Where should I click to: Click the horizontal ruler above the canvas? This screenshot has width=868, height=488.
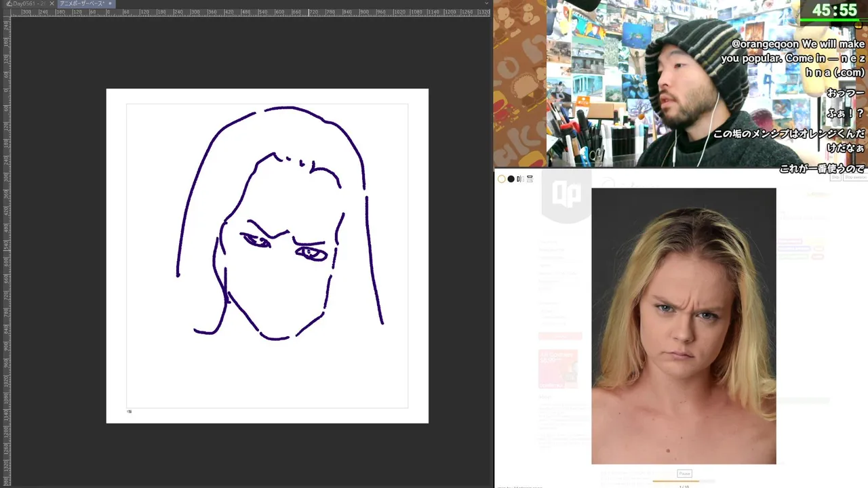[251, 12]
